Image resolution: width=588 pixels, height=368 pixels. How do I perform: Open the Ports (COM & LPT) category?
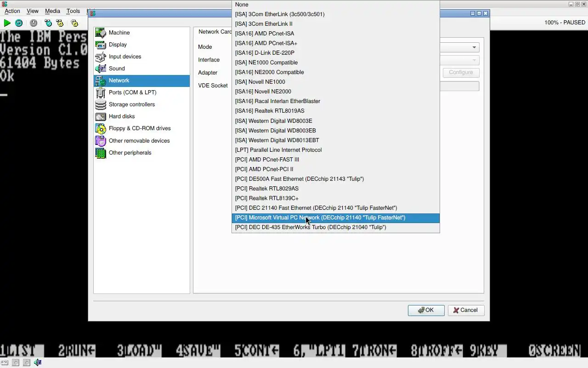(x=141, y=92)
